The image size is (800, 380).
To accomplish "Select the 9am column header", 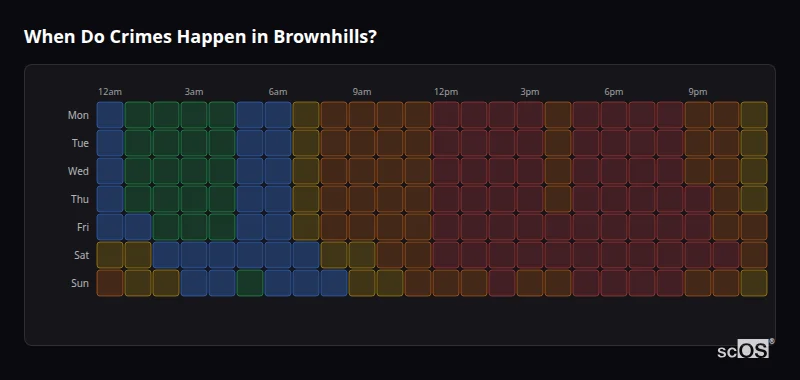I will (362, 92).
